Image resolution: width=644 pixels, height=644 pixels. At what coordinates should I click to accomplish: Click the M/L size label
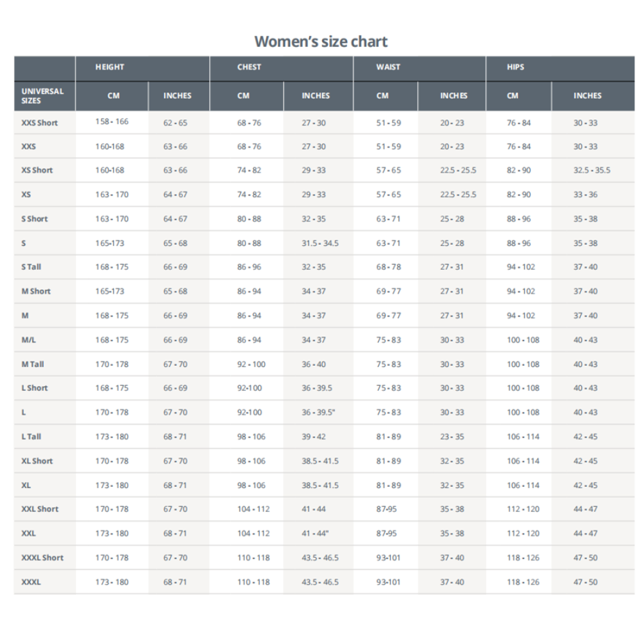tap(28, 340)
